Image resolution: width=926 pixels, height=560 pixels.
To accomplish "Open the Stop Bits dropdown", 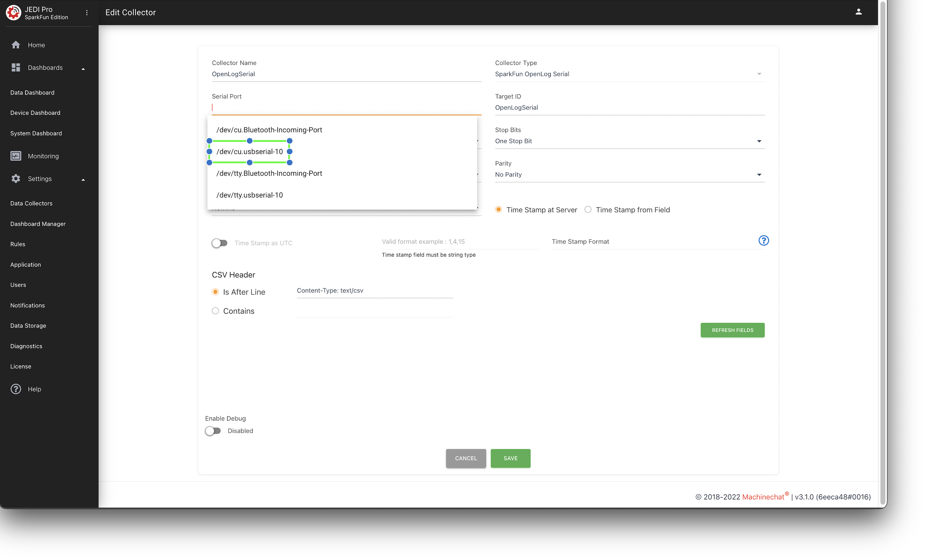I will pyautogui.click(x=630, y=141).
